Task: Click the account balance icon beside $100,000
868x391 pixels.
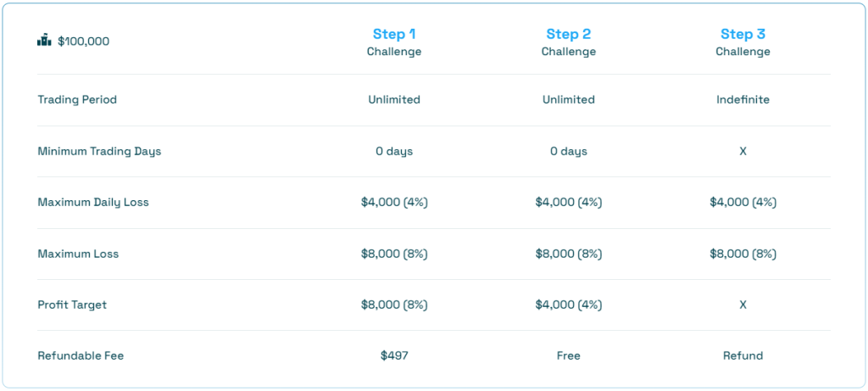Action: pos(44,41)
